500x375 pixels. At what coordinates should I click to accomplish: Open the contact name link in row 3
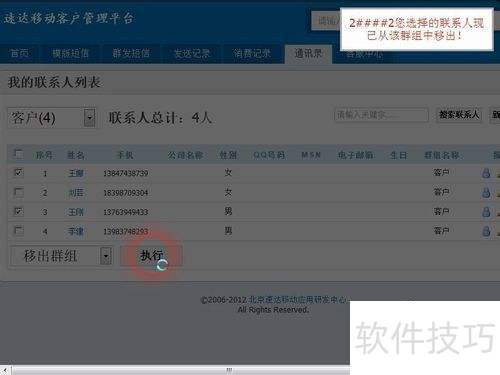[x=76, y=212]
